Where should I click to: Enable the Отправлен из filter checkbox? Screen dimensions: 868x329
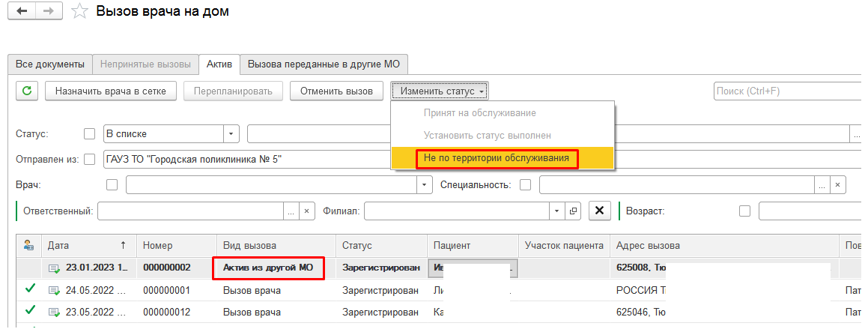[x=90, y=159]
